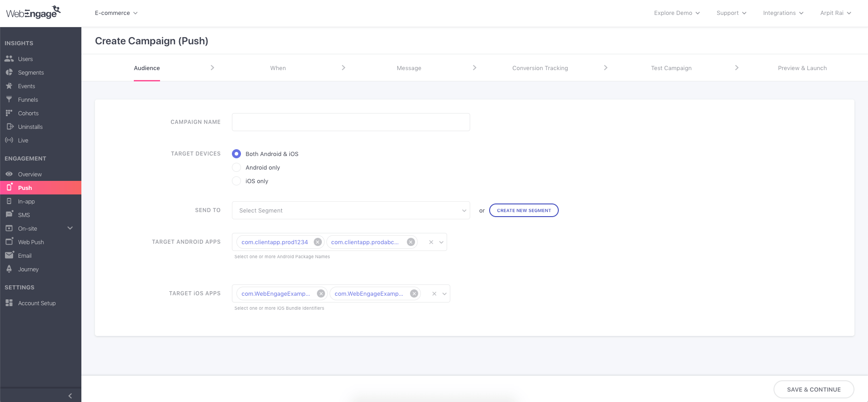Expand Target Android Apps dropdown arrow
Screen dimensions: 868x402
tap(442, 242)
